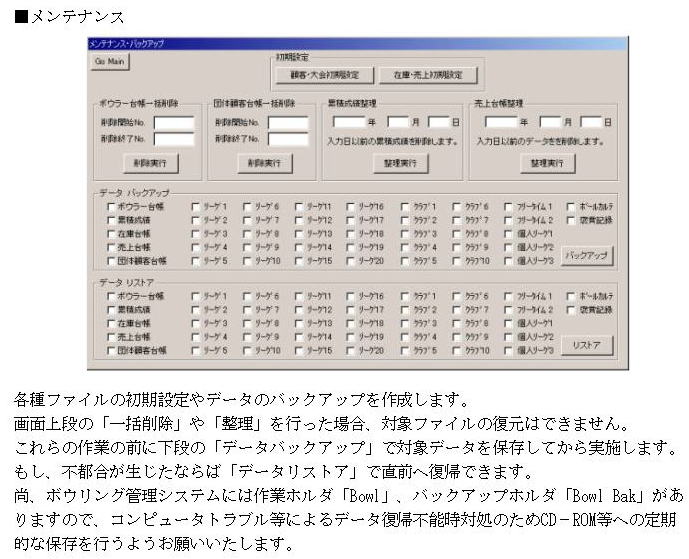The image size is (689, 559).
Task: Click the ■メンテナンス heading text
Action: point(69,17)
